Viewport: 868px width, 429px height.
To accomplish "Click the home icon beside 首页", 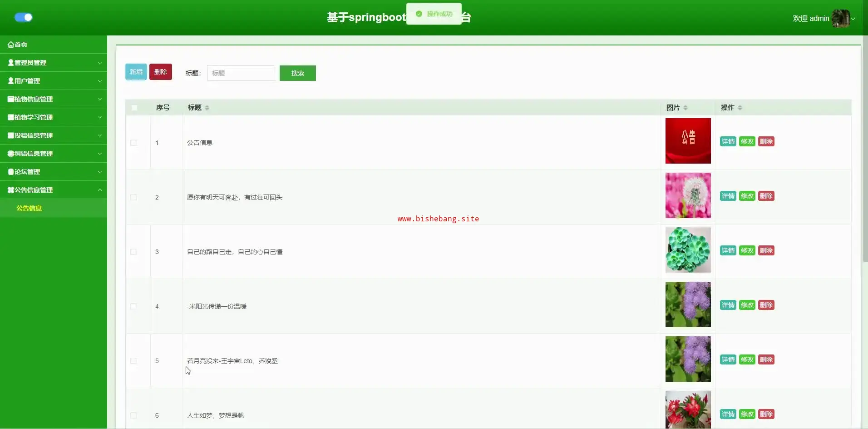I will 10,45.
